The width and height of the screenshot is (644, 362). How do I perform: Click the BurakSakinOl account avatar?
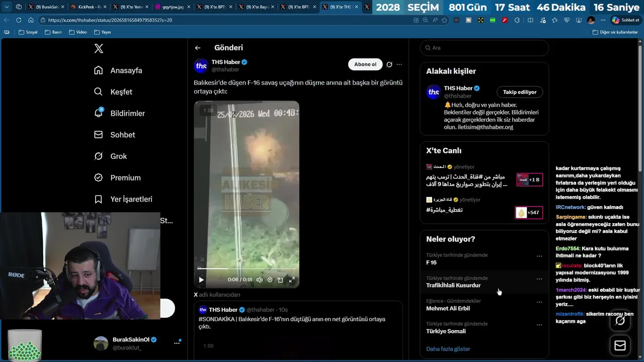point(101,343)
